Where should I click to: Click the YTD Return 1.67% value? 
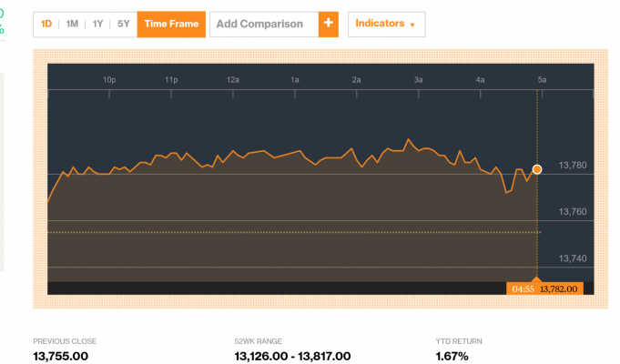point(452,356)
